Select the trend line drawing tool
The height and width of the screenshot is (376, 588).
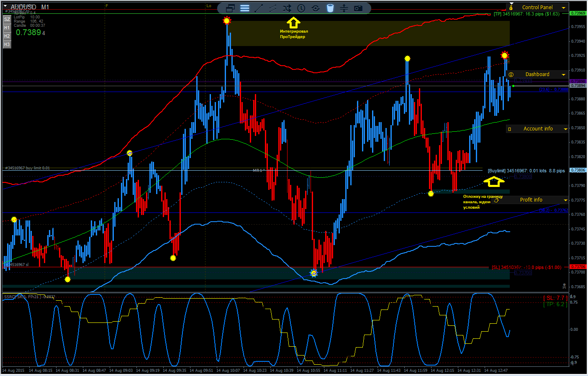(259, 8)
